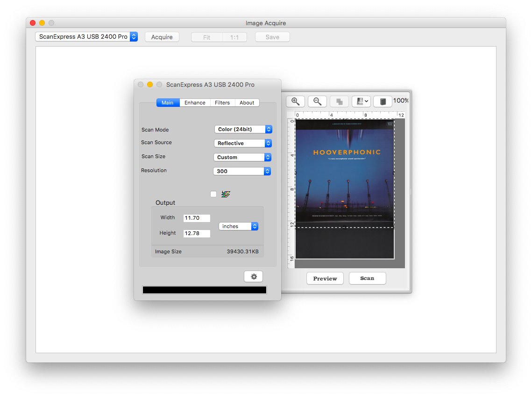Tick the checkbox beside the layers icon
Image resolution: width=532 pixels, height=397 pixels.
point(213,194)
